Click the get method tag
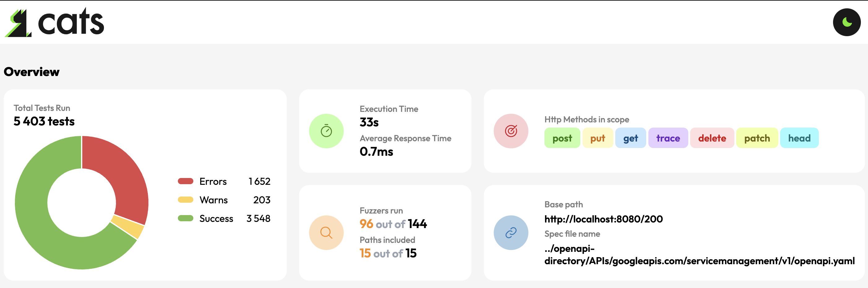Image resolution: width=868 pixels, height=288 pixels. pyautogui.click(x=630, y=138)
